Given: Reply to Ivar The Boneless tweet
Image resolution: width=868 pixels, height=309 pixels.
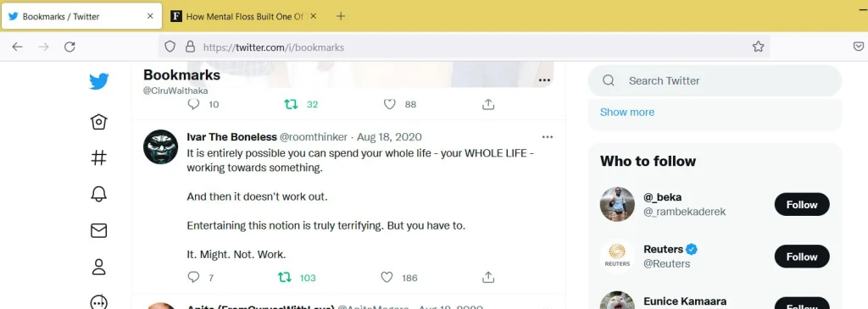Looking at the screenshot, I should [x=193, y=278].
